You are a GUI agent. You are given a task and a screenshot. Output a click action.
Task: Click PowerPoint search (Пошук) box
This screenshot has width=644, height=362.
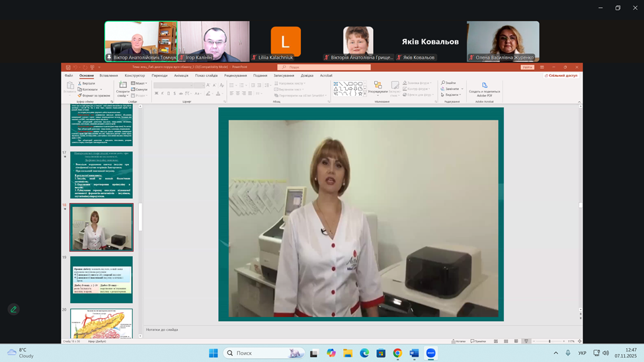point(324,67)
